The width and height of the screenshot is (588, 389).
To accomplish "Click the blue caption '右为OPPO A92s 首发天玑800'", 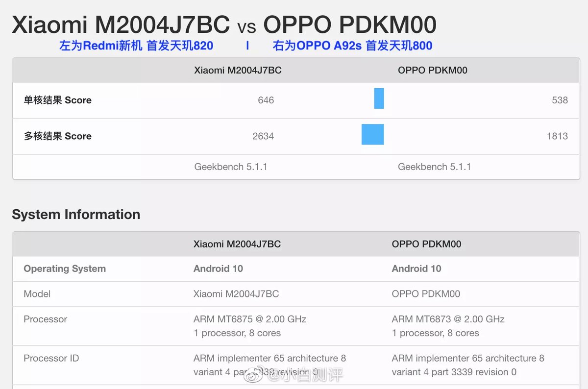I will [x=352, y=46].
